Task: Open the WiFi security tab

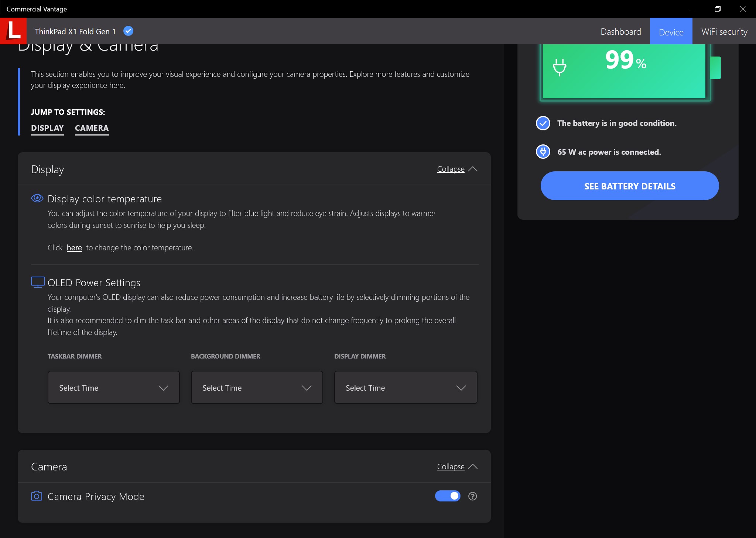Action: (x=724, y=32)
